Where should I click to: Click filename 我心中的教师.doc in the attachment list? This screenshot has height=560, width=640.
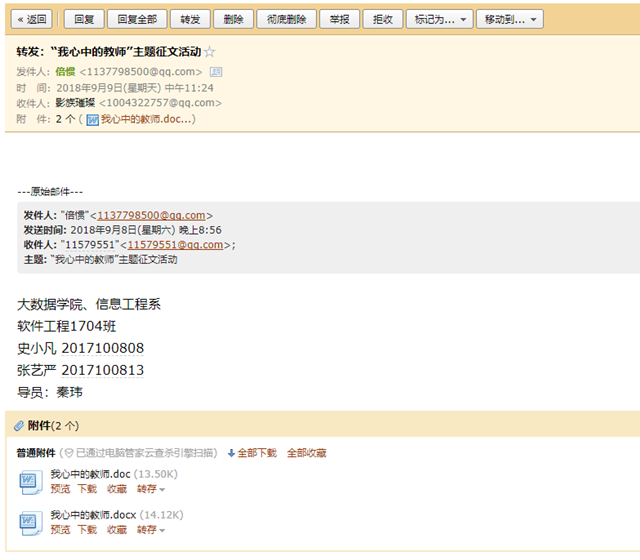coord(90,474)
